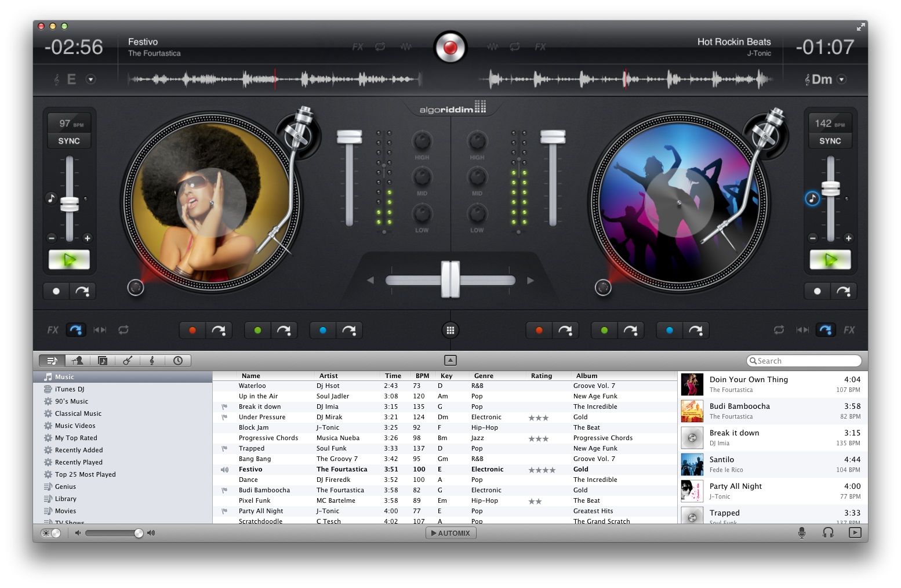
Task: Open the key selector showing E
Action: 72,79
